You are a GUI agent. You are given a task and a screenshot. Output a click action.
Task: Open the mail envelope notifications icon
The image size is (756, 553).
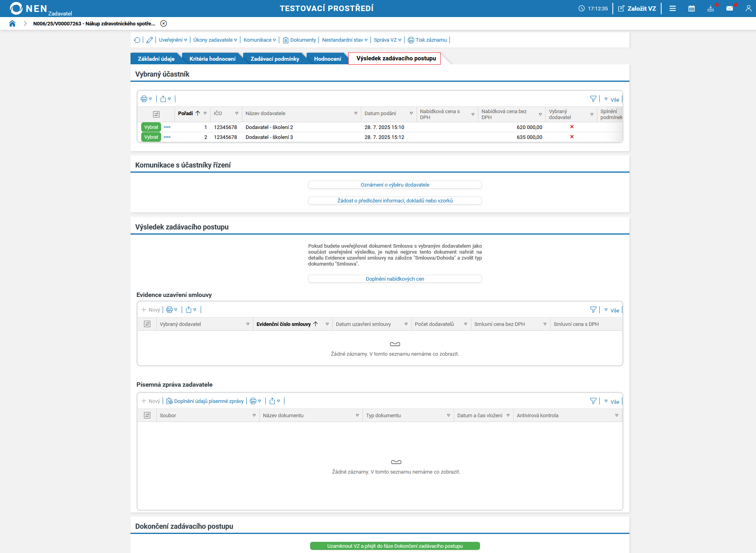tap(729, 8)
